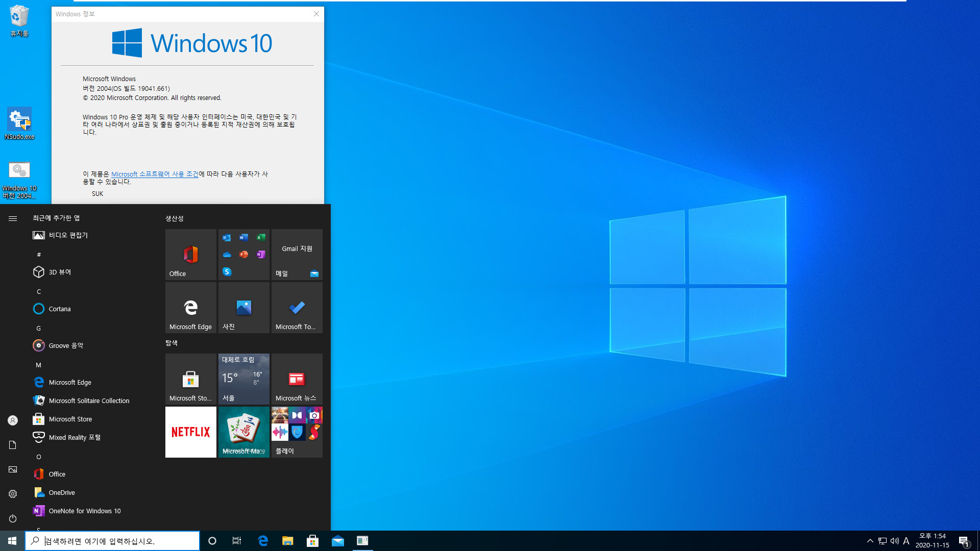Open the Microsoft Mahjong tile
This screenshot has width=980, height=551.
point(243,432)
